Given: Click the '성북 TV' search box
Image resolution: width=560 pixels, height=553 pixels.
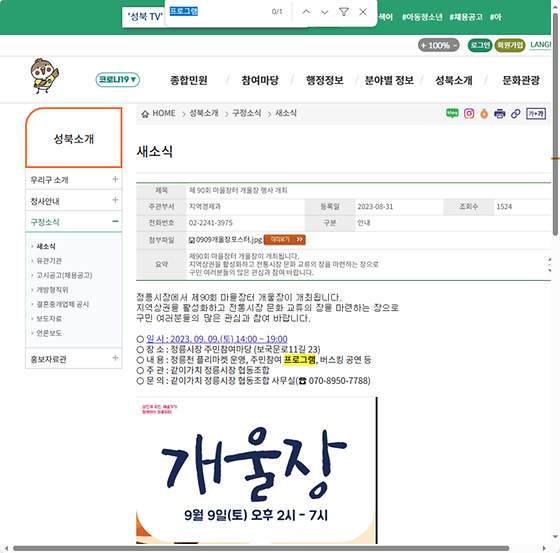Looking at the screenshot, I should (144, 17).
